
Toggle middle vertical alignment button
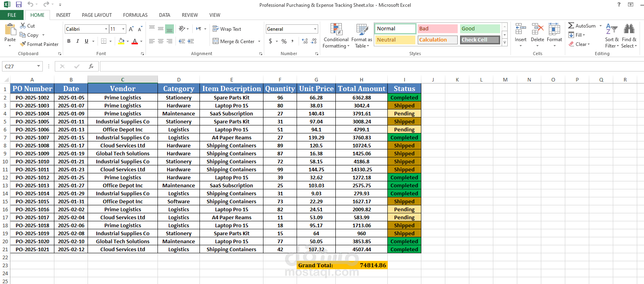[x=160, y=29]
